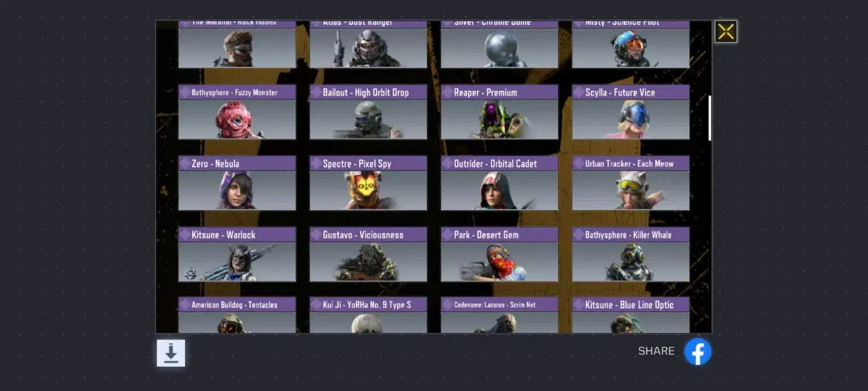
Task: Click the SHARE text label
Action: tap(656, 351)
